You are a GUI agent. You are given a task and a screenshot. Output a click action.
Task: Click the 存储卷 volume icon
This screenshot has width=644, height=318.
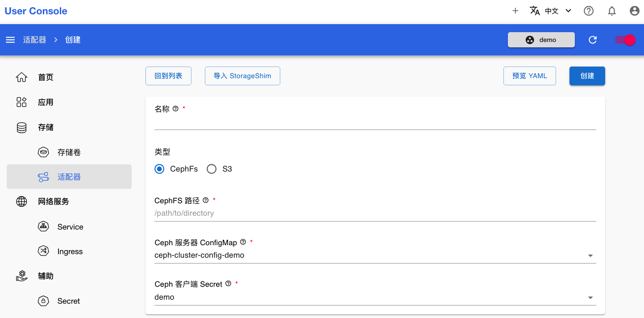(43, 152)
